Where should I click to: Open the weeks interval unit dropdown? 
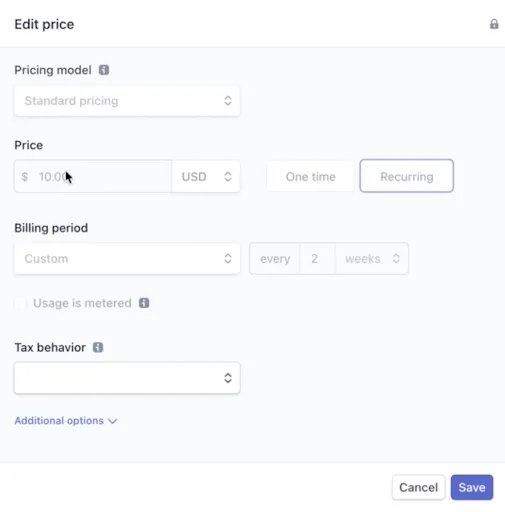pyautogui.click(x=372, y=259)
